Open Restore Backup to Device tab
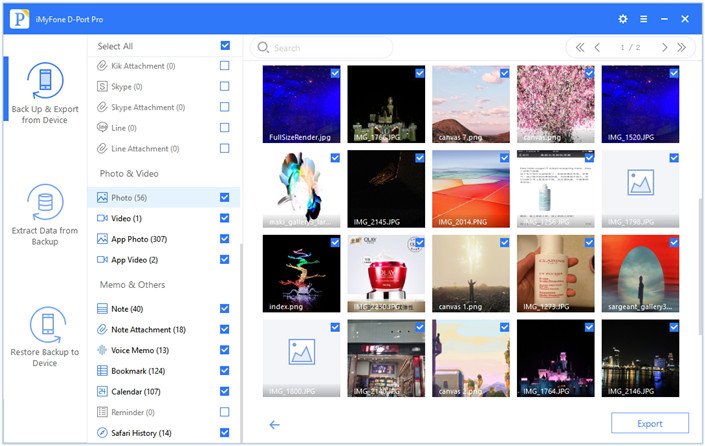 [44, 337]
